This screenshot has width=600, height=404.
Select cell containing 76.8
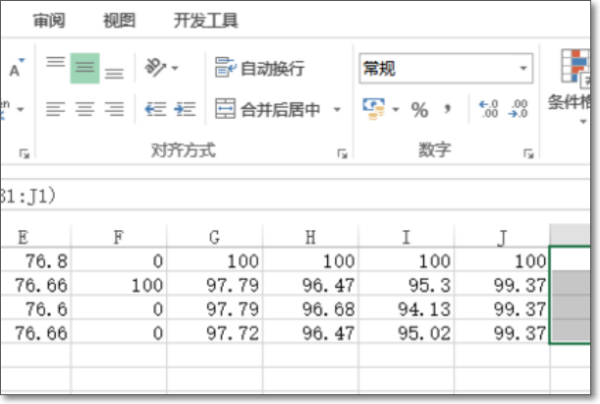[x=35, y=261]
